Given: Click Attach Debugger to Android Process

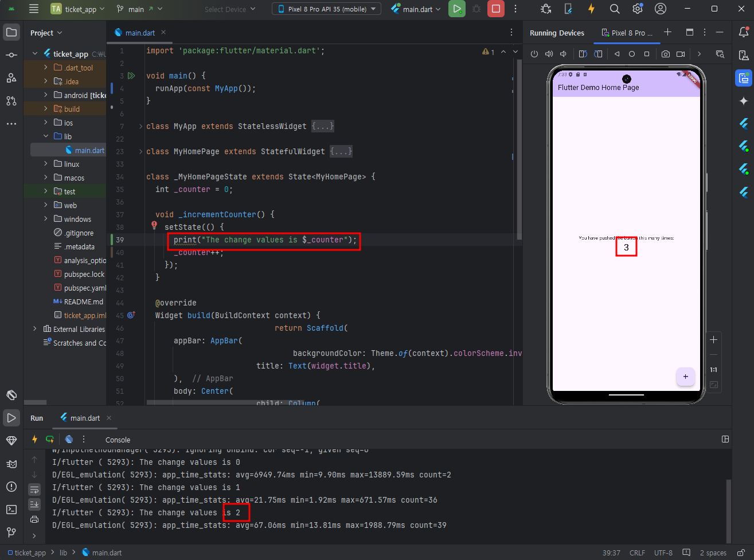Looking at the screenshot, I should pyautogui.click(x=546, y=9).
